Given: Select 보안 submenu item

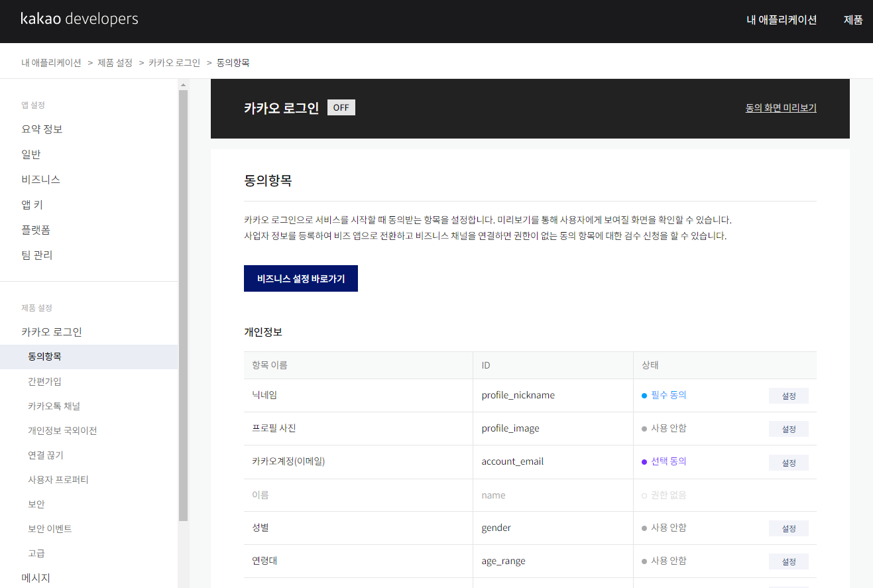Looking at the screenshot, I should click(36, 504).
